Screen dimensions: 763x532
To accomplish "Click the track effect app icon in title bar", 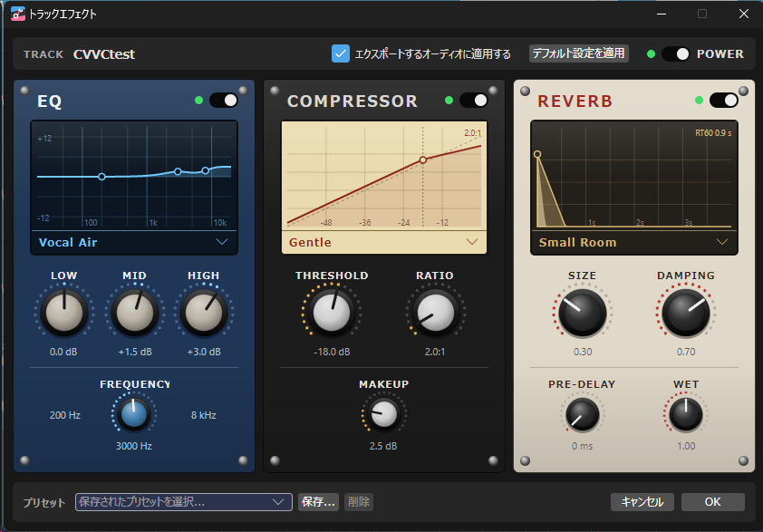I will pyautogui.click(x=18, y=15).
